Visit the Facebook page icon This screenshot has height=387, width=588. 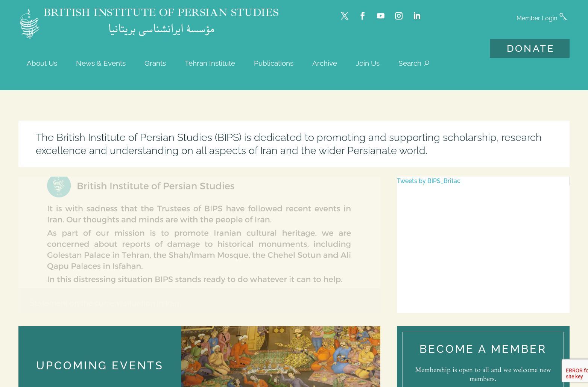click(362, 16)
